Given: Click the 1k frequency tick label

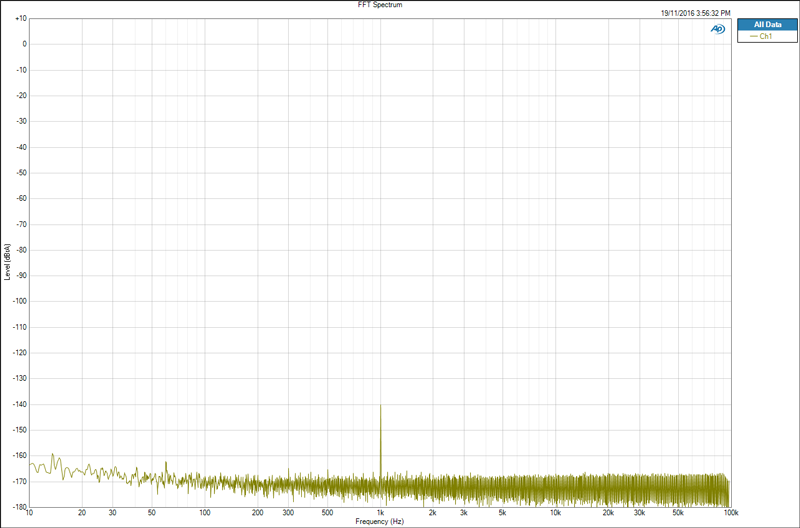Looking at the screenshot, I should [x=380, y=513].
